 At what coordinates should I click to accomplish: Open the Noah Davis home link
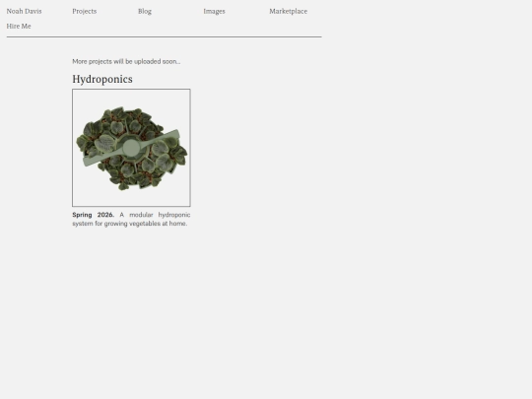[x=24, y=11]
